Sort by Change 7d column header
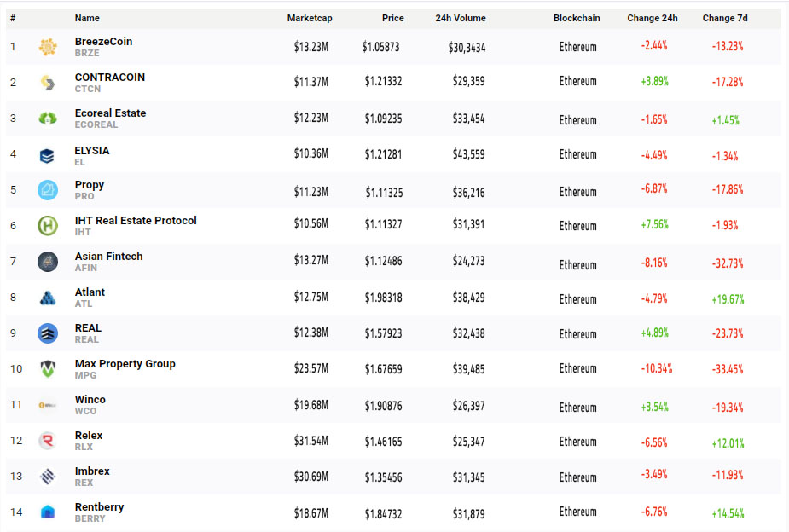The width and height of the screenshot is (789, 532). coord(727,18)
